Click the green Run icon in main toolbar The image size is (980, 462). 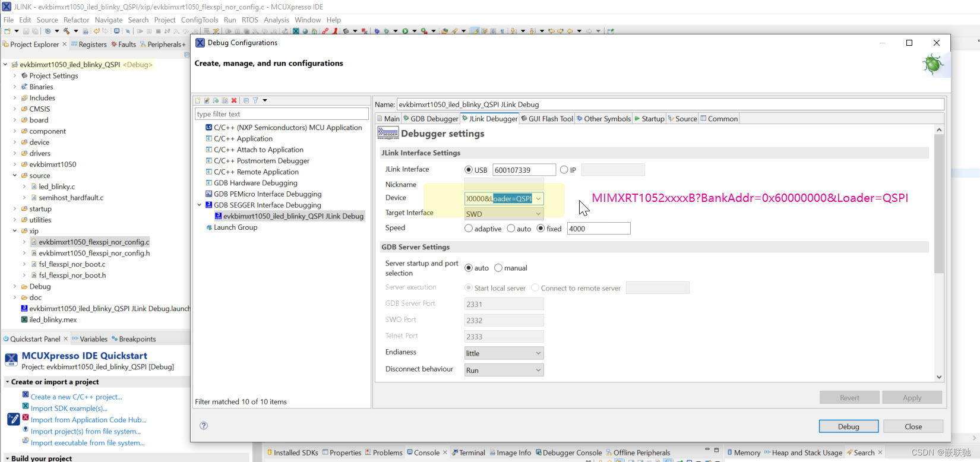(x=405, y=31)
